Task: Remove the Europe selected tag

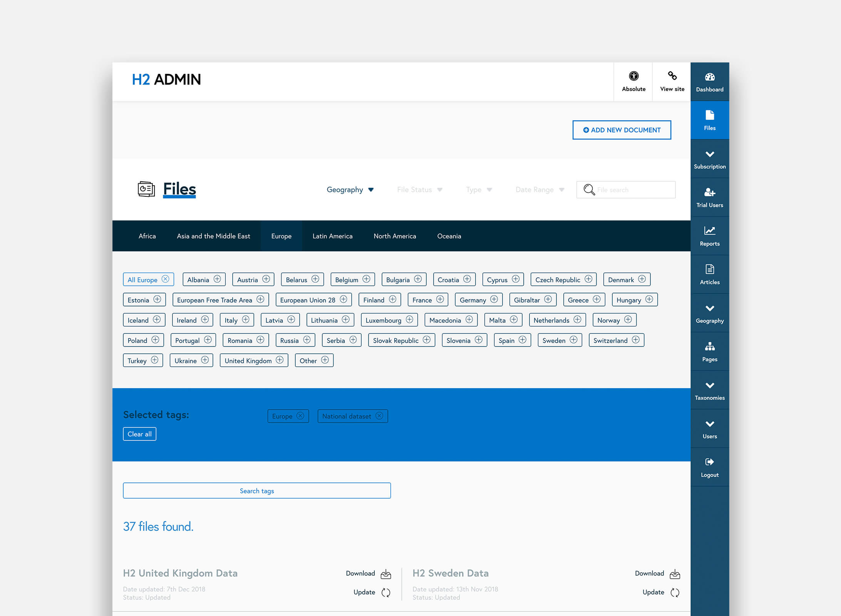Action: (299, 416)
